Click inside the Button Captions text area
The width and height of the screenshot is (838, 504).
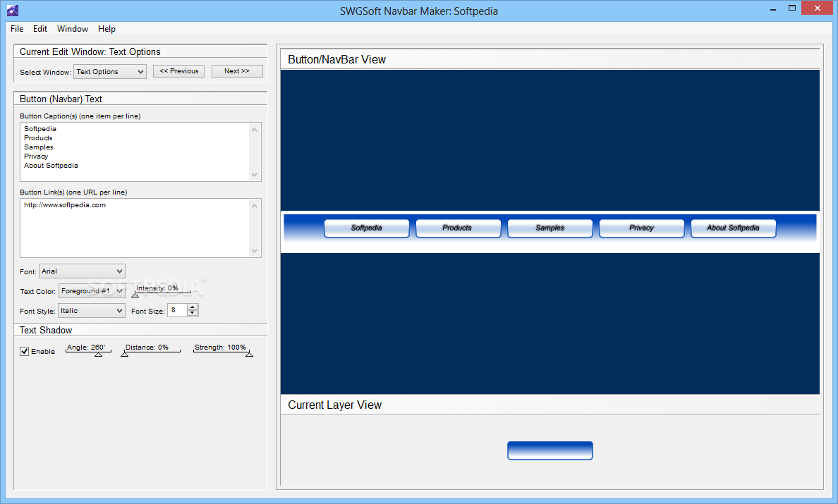140,152
